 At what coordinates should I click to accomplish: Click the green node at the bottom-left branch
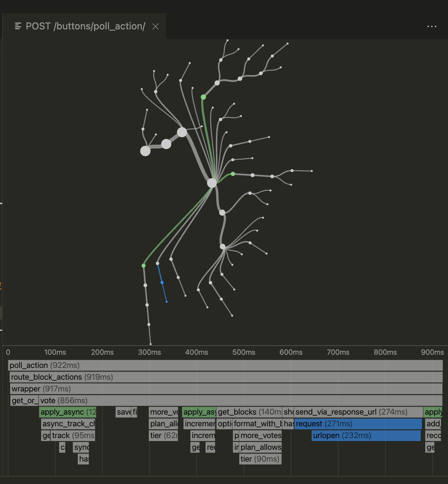(143, 265)
